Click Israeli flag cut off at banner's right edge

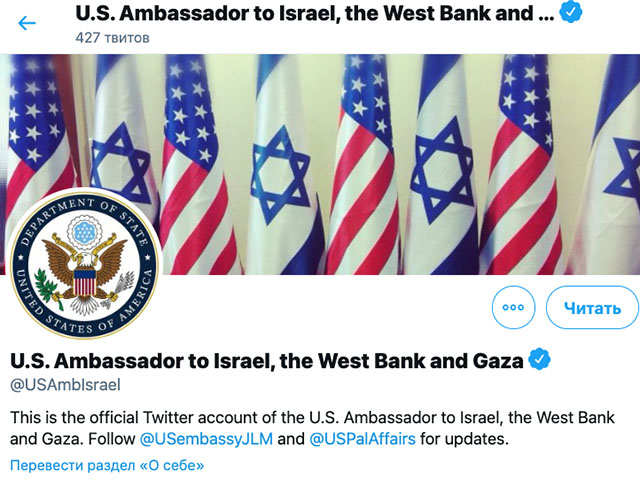(x=612, y=163)
